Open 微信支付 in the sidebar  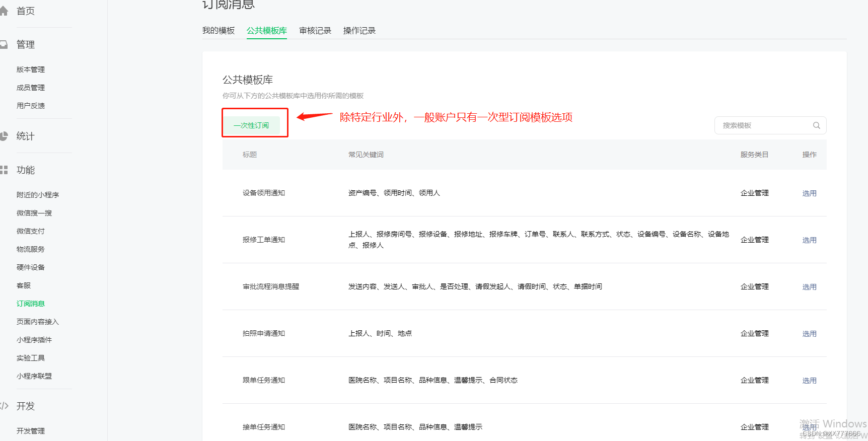(x=31, y=231)
